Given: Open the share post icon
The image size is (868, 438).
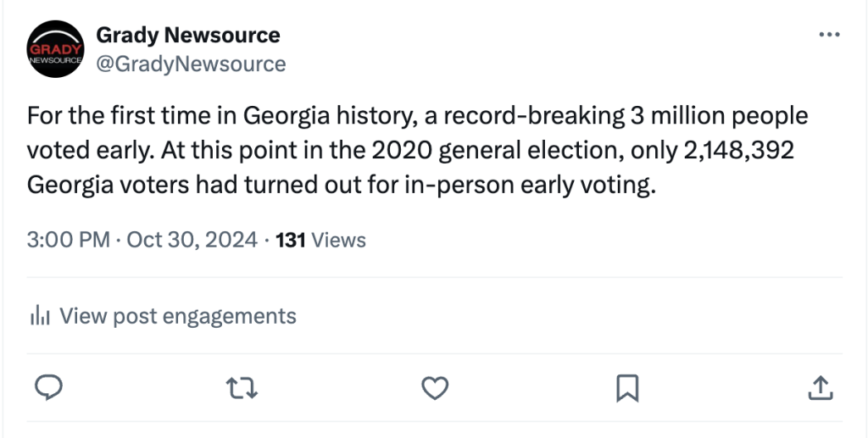Looking at the screenshot, I should pos(819,388).
